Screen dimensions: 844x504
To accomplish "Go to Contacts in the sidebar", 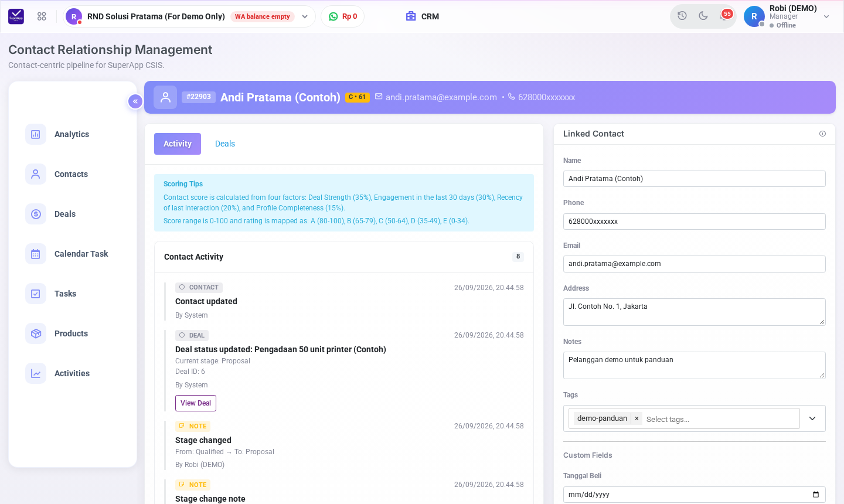I will point(73,174).
